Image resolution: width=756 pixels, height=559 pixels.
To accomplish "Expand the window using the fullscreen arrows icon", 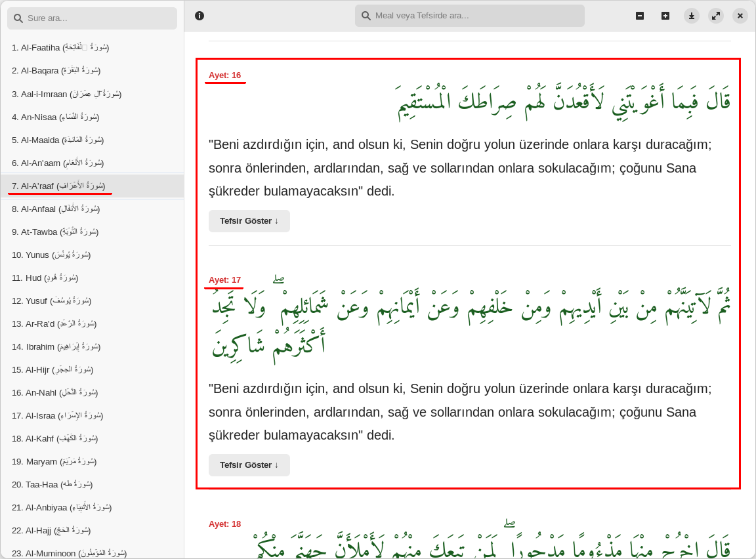I will pyautogui.click(x=716, y=16).
